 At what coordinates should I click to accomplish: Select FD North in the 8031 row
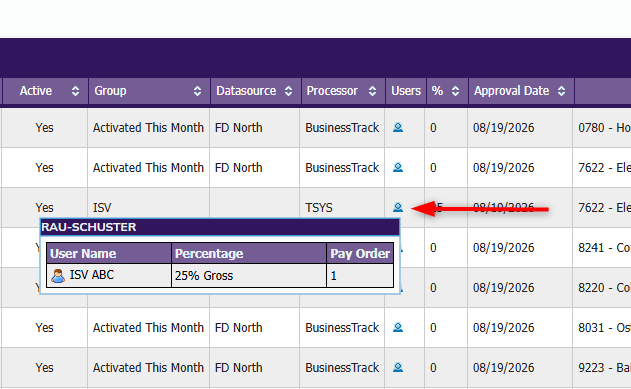click(238, 327)
